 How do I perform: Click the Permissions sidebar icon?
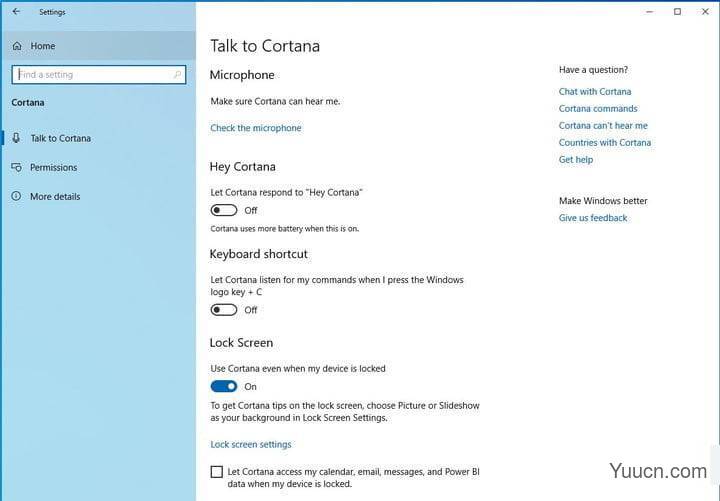pos(16,167)
